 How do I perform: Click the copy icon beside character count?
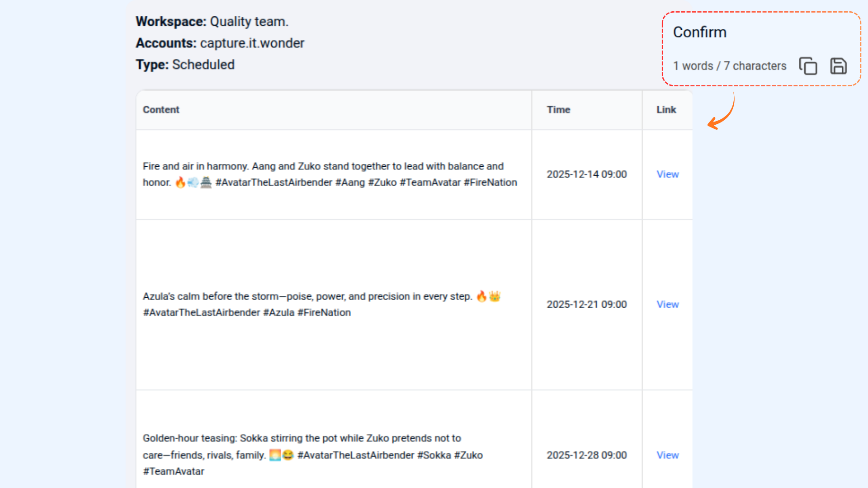(808, 66)
